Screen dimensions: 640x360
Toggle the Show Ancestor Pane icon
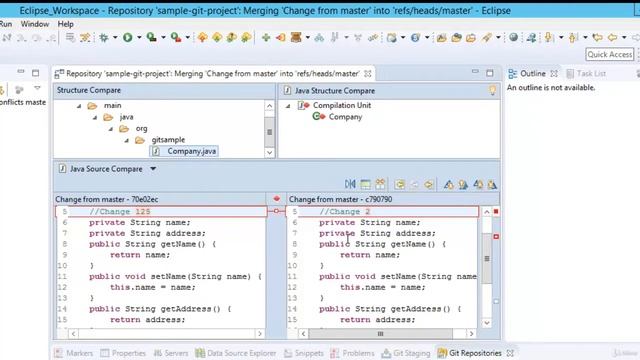pos(365,184)
